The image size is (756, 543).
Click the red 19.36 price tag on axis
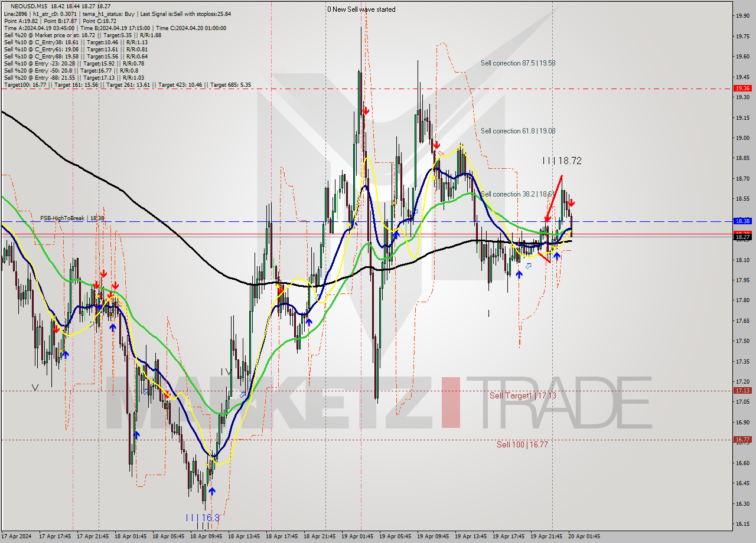click(742, 88)
